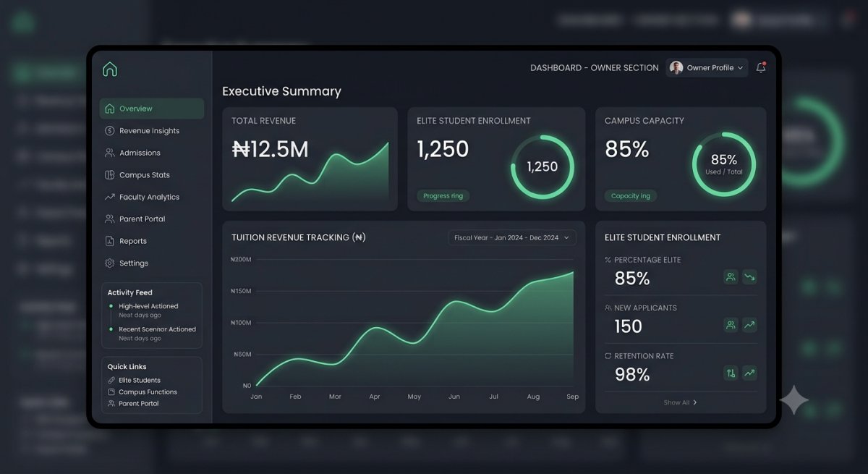Click the Campus Stats sidebar icon
This screenshot has width=868, height=474.
point(110,175)
